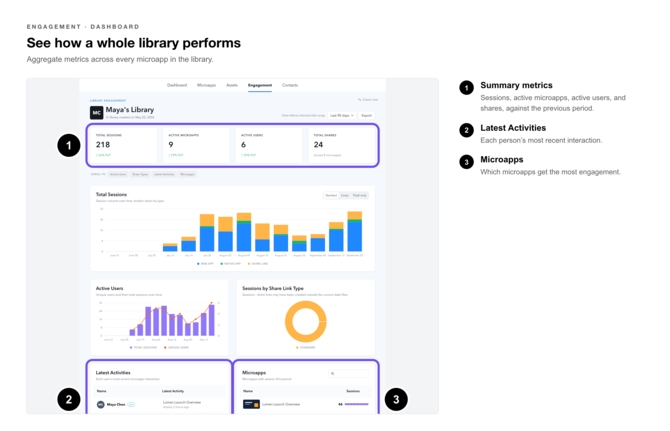The image size is (670, 431).
Task: Open the Total Shares 24 card
Action: click(x=341, y=145)
